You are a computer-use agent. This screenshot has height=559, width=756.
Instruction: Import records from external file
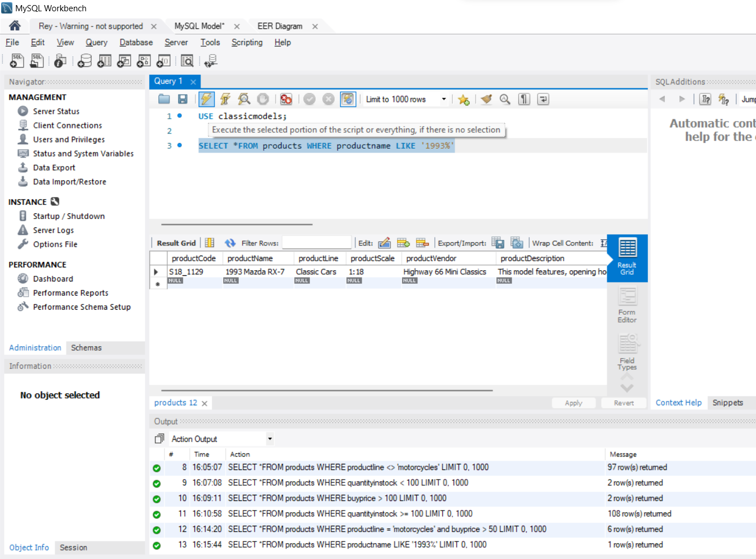point(517,243)
